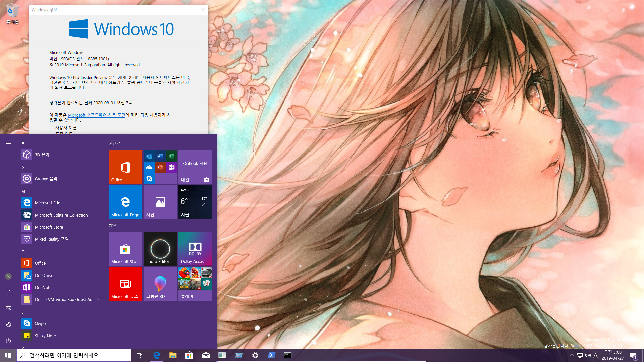Open Settings gear on the taskbar
Viewport: 644px width, 362px height.
click(x=255, y=355)
